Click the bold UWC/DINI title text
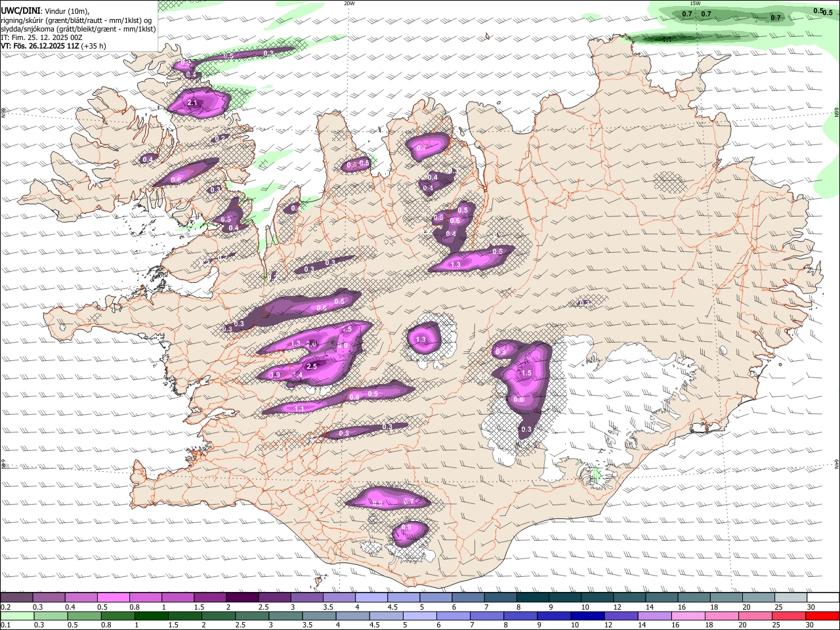 [20, 10]
